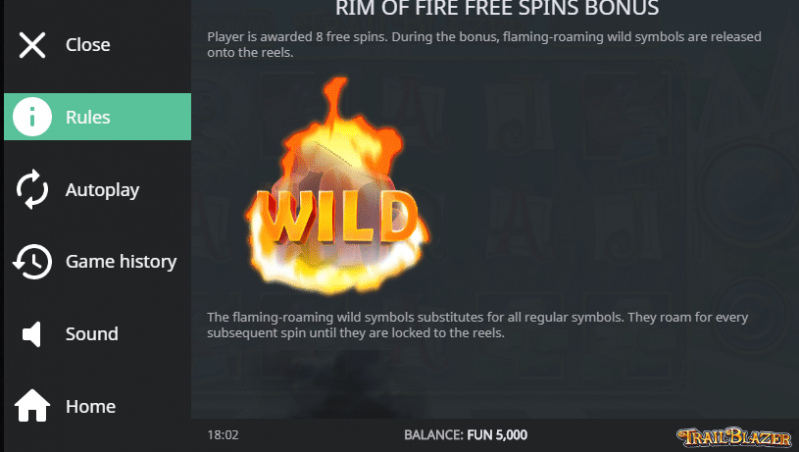Screen dimensions: 799x452
Task: Open the Autoplay menu label
Action: 102,190
